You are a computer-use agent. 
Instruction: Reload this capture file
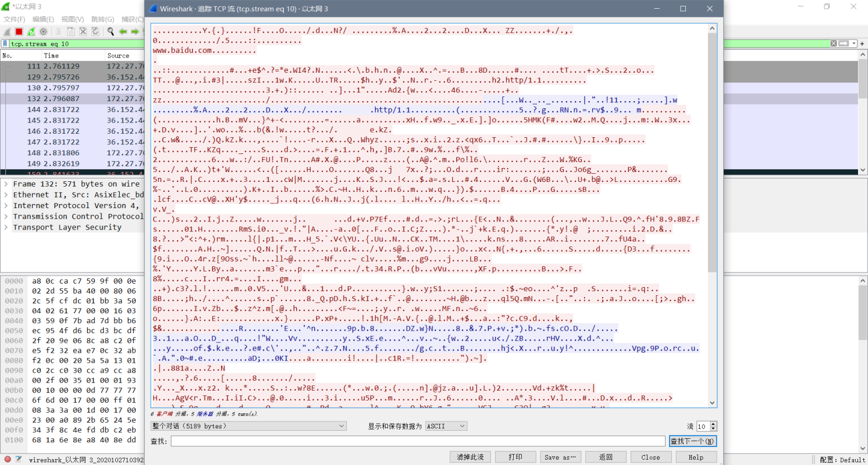[96, 31]
